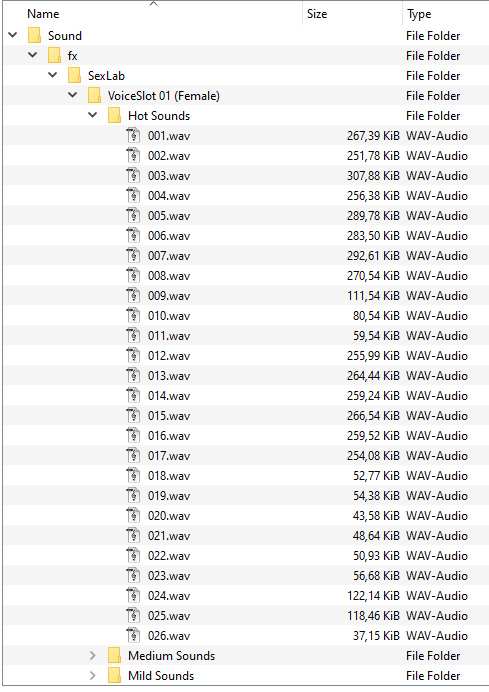Image resolution: width=489 pixels, height=692 pixels.
Task: Select the Hot Sounds folder icon
Action: (x=115, y=116)
